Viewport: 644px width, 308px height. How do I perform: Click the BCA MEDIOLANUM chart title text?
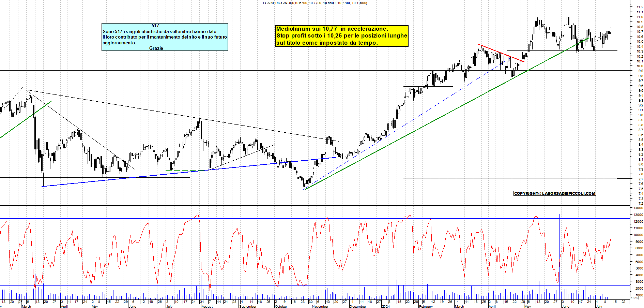[x=315, y=3]
